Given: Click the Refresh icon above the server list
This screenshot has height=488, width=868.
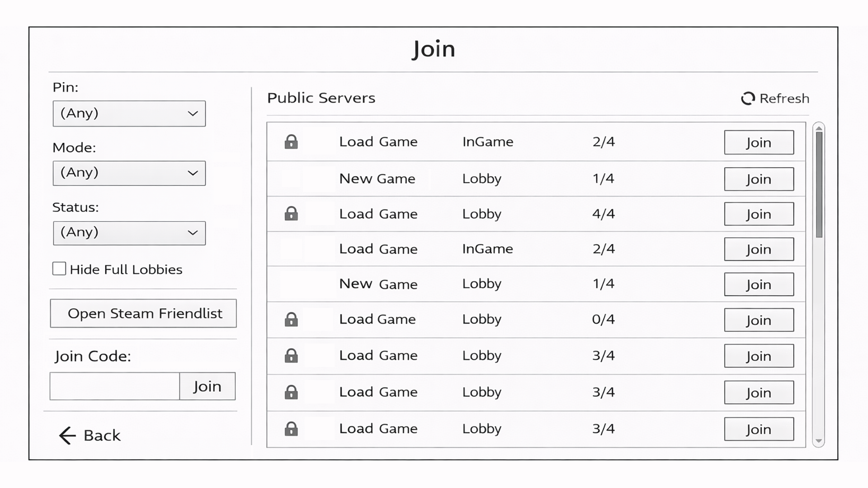Looking at the screenshot, I should pos(748,98).
